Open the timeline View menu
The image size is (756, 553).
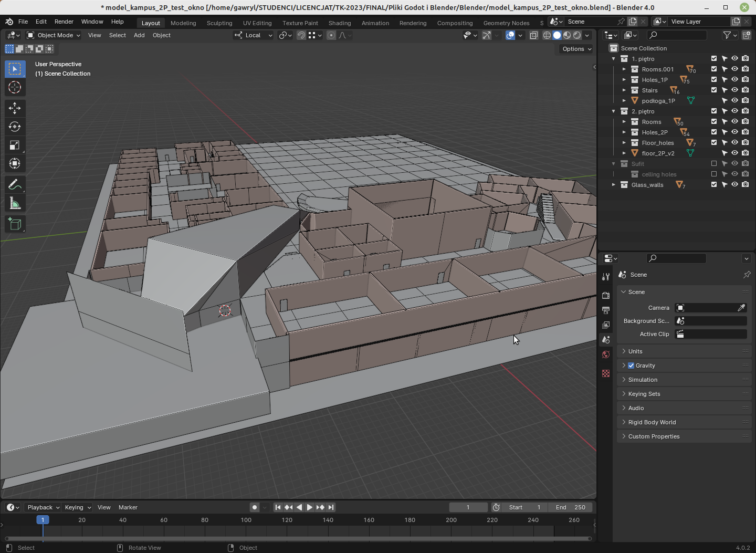coord(104,507)
